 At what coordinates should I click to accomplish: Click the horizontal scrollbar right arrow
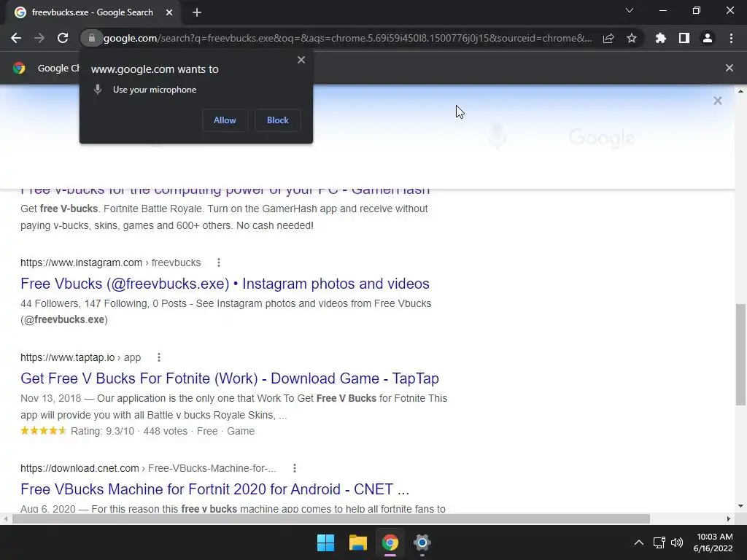point(729,518)
